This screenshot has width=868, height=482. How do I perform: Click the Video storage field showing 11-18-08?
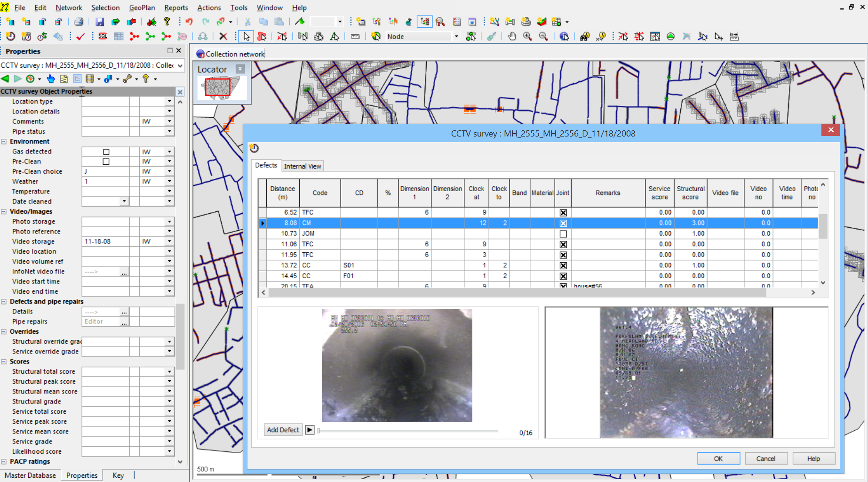105,241
